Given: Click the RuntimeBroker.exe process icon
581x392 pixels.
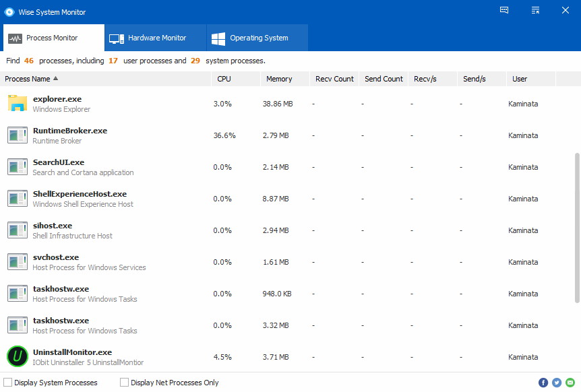Looking at the screenshot, I should (18, 135).
